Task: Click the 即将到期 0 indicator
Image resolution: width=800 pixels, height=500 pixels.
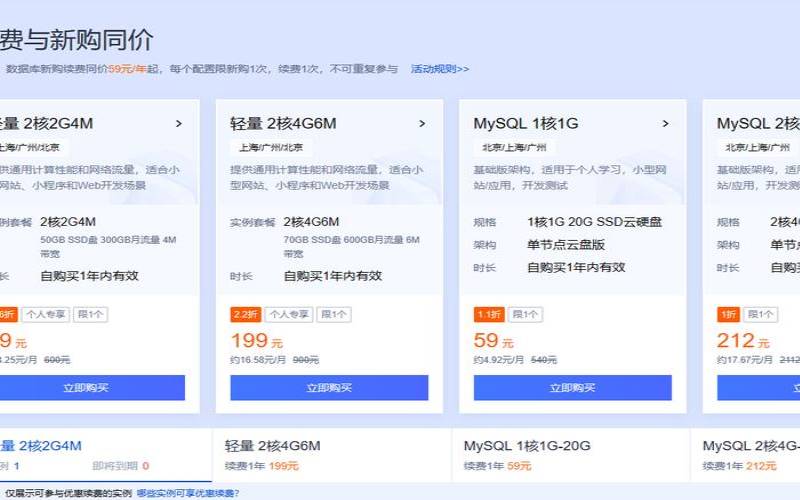Action: coord(121,466)
